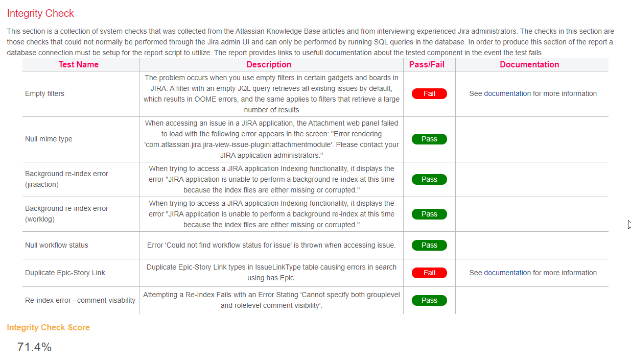Click Pass badge for worklog re-index error

pyautogui.click(x=429, y=214)
